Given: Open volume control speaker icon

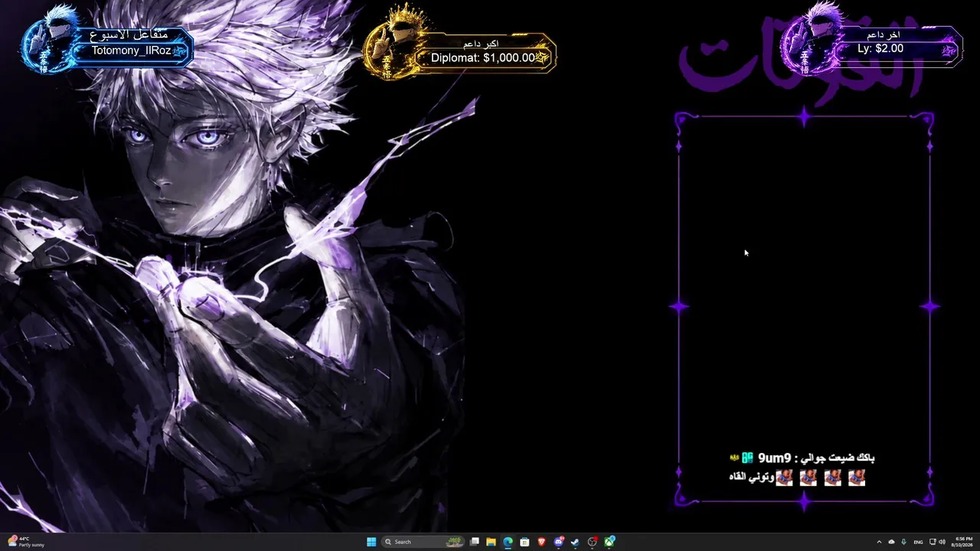Looking at the screenshot, I should [x=942, y=542].
